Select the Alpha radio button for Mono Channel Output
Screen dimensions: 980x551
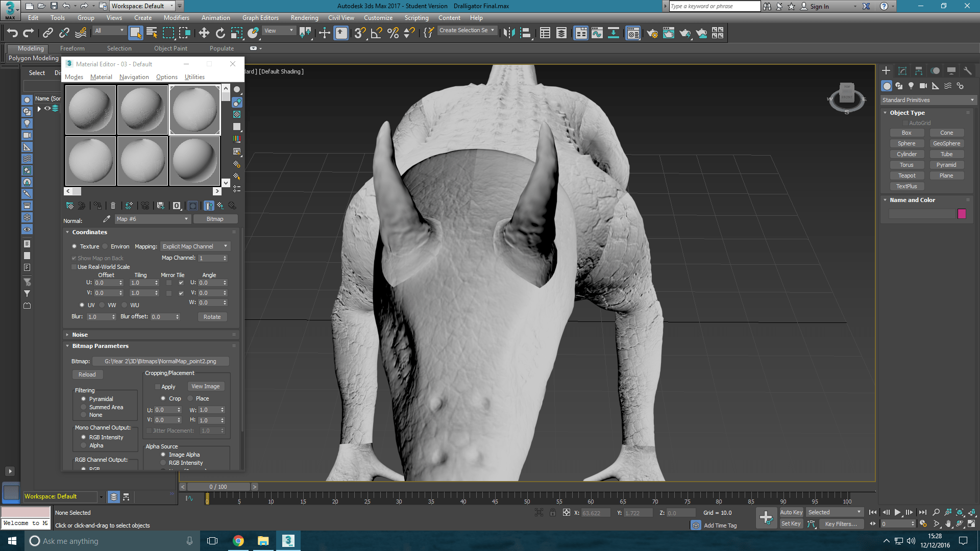(x=83, y=445)
